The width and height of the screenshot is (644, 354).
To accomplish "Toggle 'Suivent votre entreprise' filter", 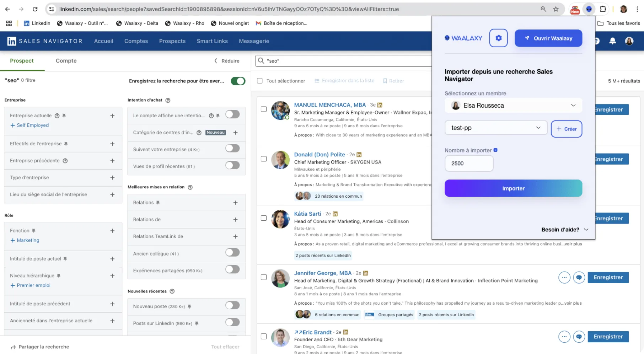I will tap(232, 148).
